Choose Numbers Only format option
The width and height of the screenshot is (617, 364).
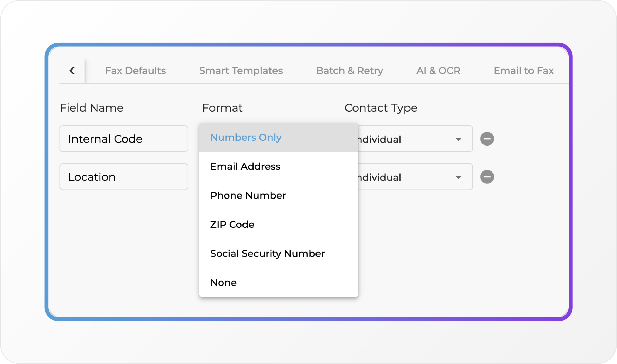[x=246, y=137]
